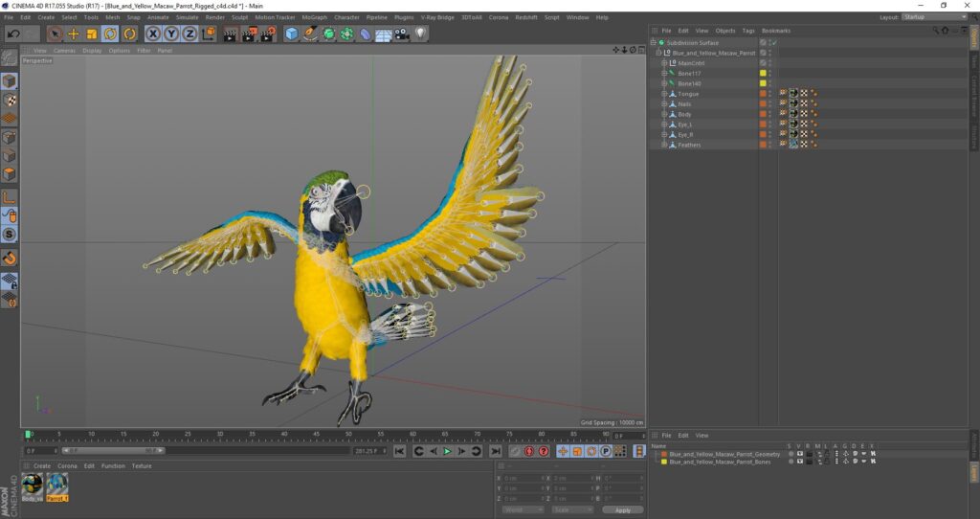This screenshot has width=980, height=519.
Task: Open the File menu
Action: (9, 17)
